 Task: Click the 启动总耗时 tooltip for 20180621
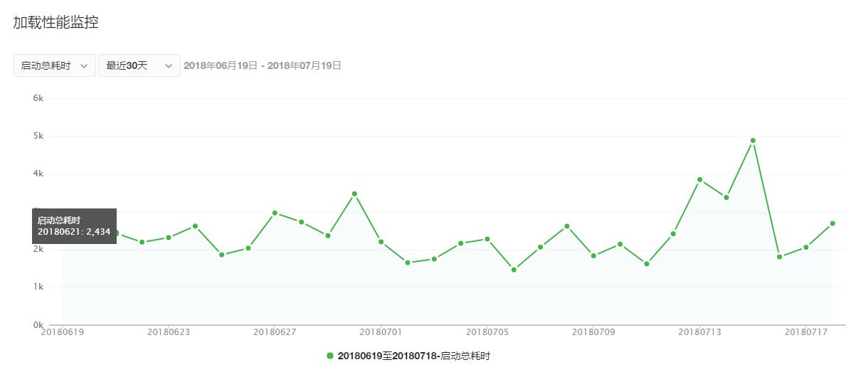pyautogui.click(x=74, y=226)
